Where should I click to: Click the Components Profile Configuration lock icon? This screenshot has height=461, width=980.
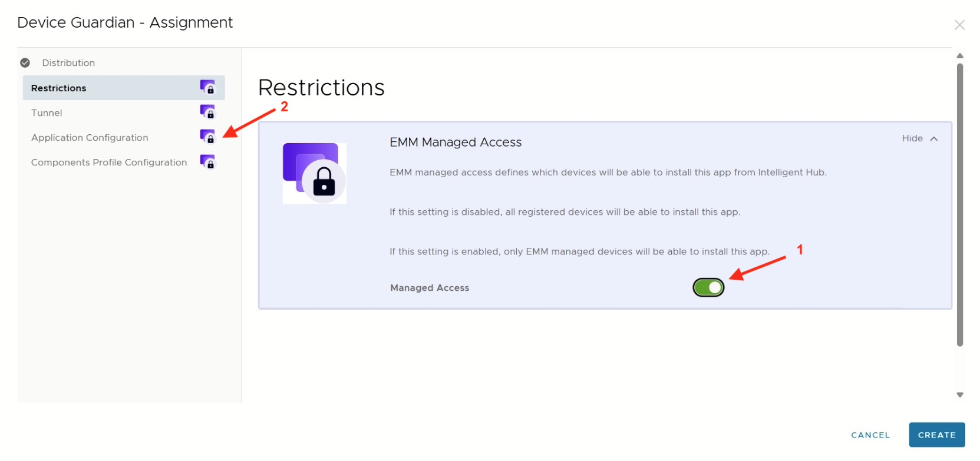207,161
